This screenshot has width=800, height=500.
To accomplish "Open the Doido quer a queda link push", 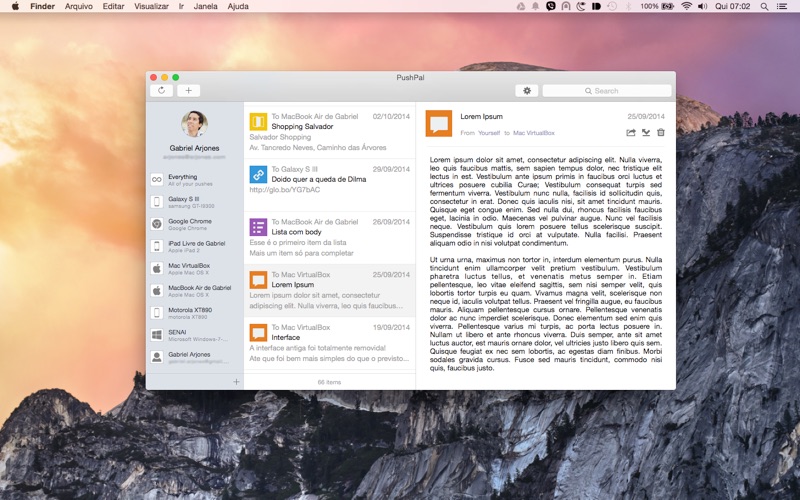I will pos(329,179).
